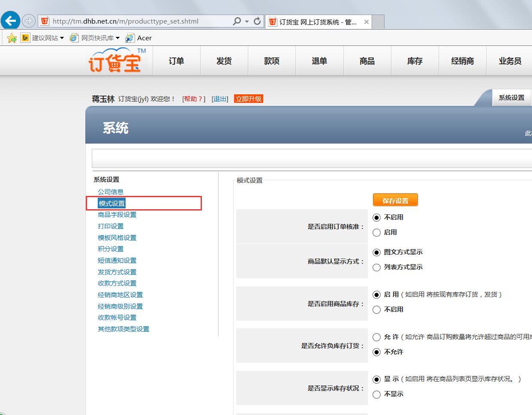Open the Acer bookmark icon
Viewport: 532px width, 415px height.
pyautogui.click(x=130, y=38)
